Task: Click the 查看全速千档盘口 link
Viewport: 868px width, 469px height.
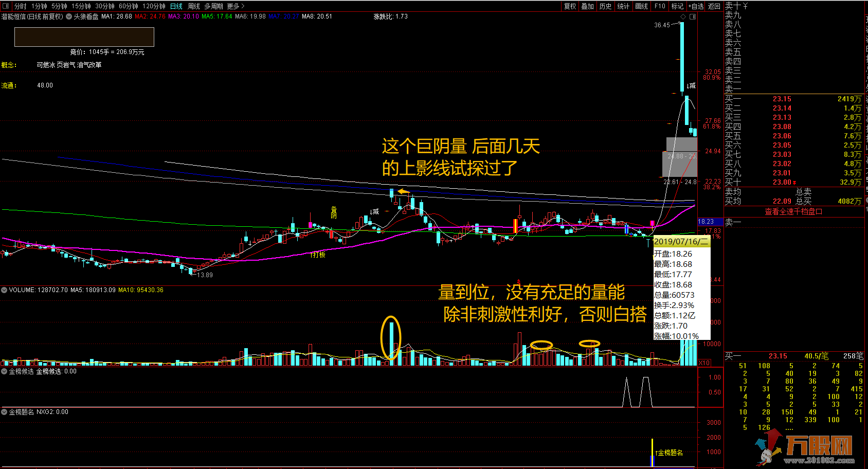Action: click(793, 211)
